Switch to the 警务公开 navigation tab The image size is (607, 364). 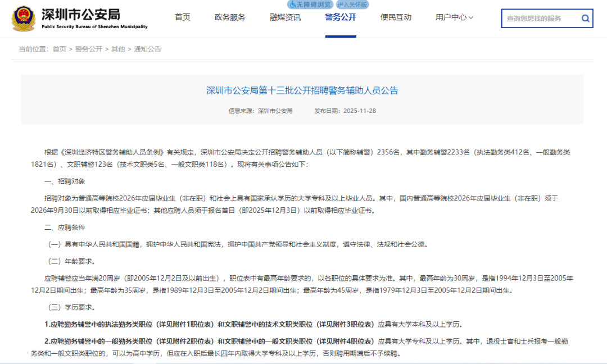pyautogui.click(x=339, y=17)
